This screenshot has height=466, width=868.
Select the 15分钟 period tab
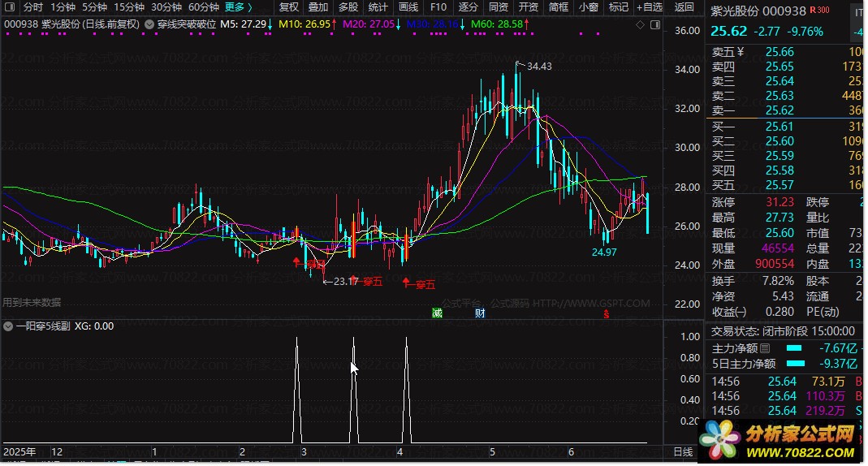129,7
